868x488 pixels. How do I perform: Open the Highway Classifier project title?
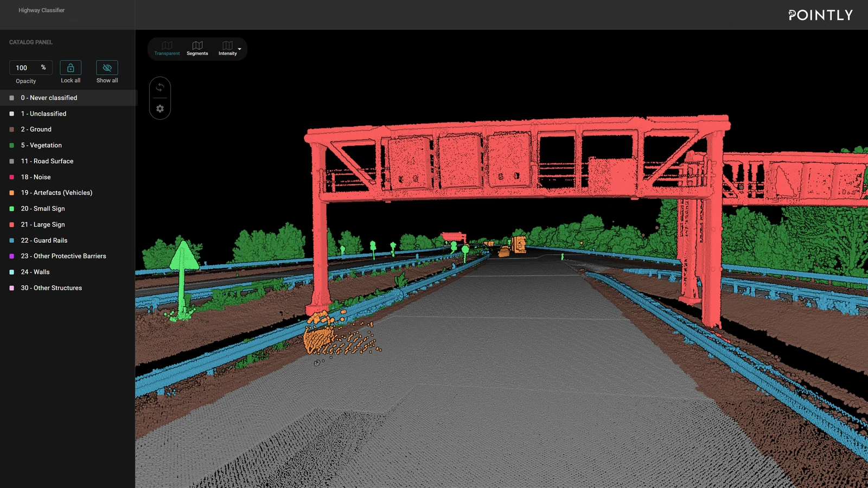point(41,10)
